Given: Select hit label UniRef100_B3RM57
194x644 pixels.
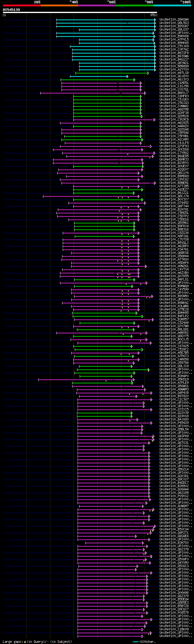Looking at the screenshot, I should (174, 319).
